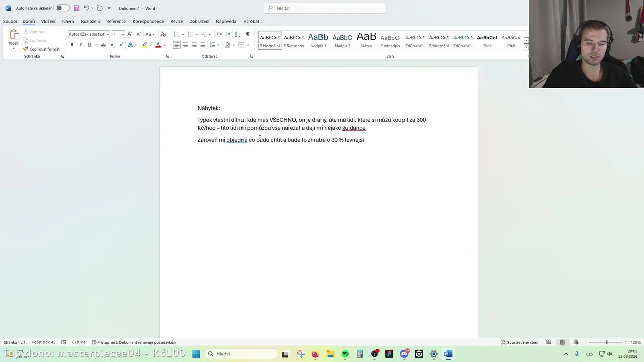Open the font color dropdown arrow
644x362 pixels.
pos(164,45)
